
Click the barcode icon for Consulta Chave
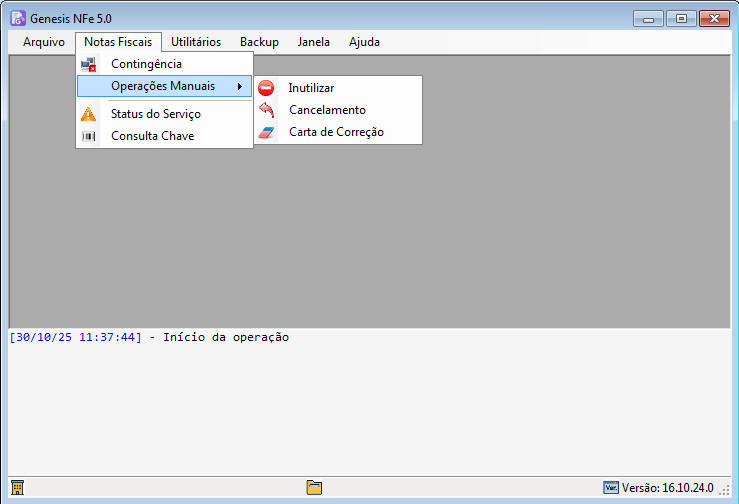(89, 136)
